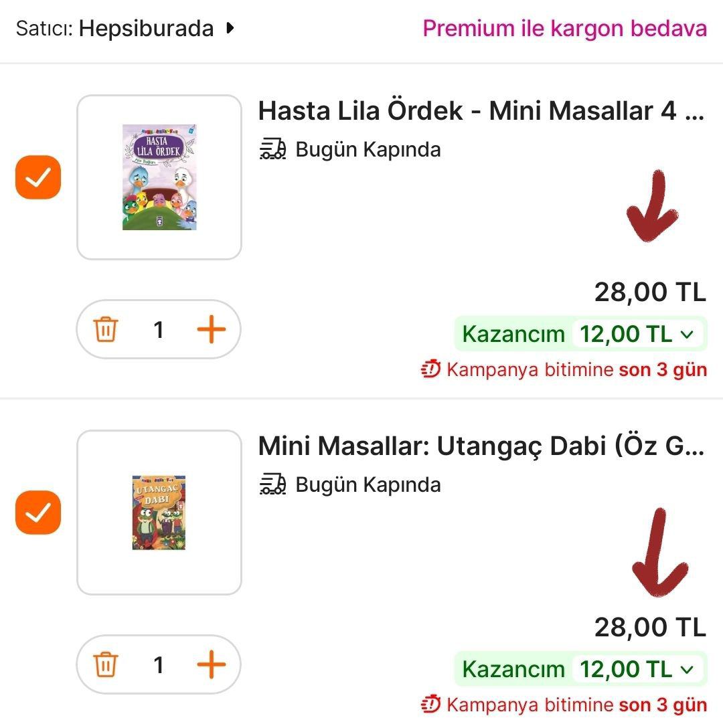Open Hasta Lila Ördek product title

coord(481,111)
